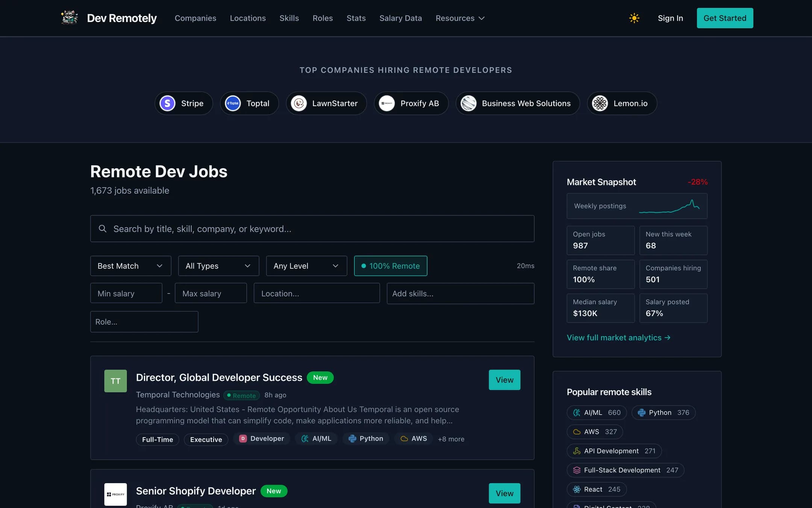Image resolution: width=812 pixels, height=508 pixels.
Task: Click the +8 more skills link
Action: tap(451, 439)
